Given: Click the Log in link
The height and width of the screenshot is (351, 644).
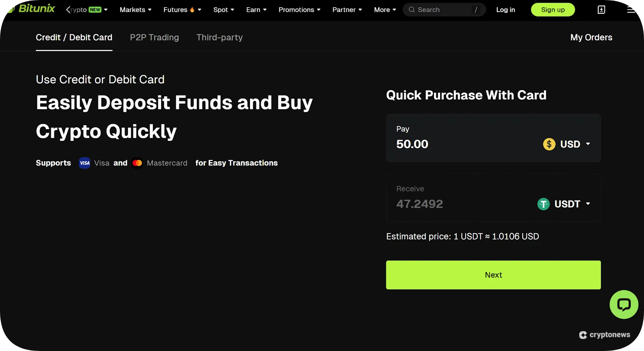Looking at the screenshot, I should pyautogui.click(x=506, y=9).
